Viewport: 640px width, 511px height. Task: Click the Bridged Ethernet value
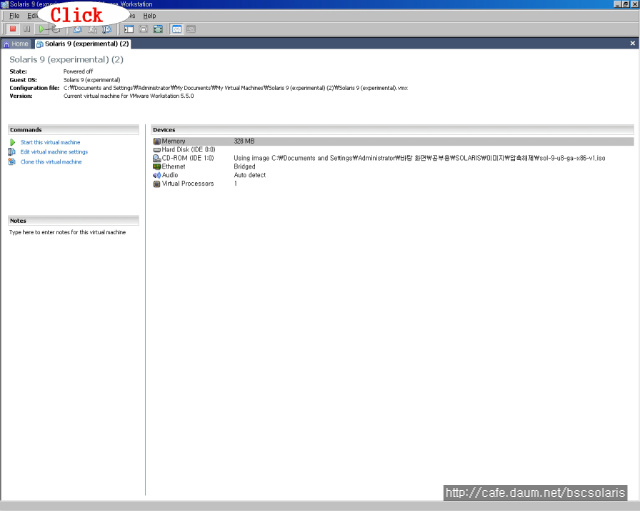[244, 167]
